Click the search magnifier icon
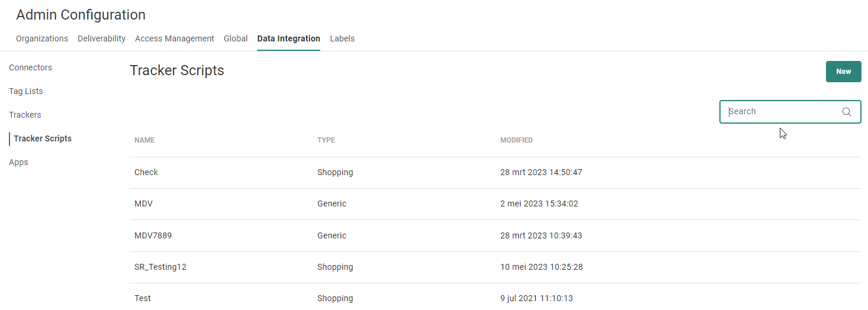868x310 pixels. tap(846, 112)
